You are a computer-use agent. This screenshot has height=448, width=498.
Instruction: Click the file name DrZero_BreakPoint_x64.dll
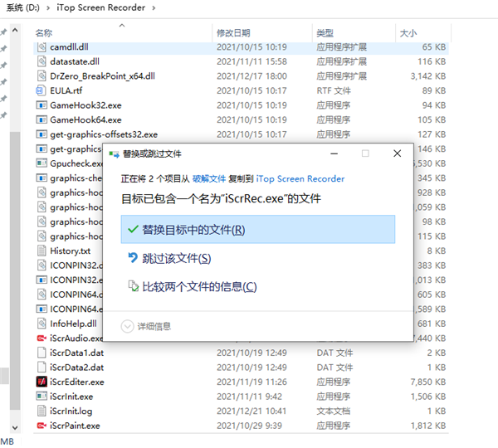[x=102, y=75]
